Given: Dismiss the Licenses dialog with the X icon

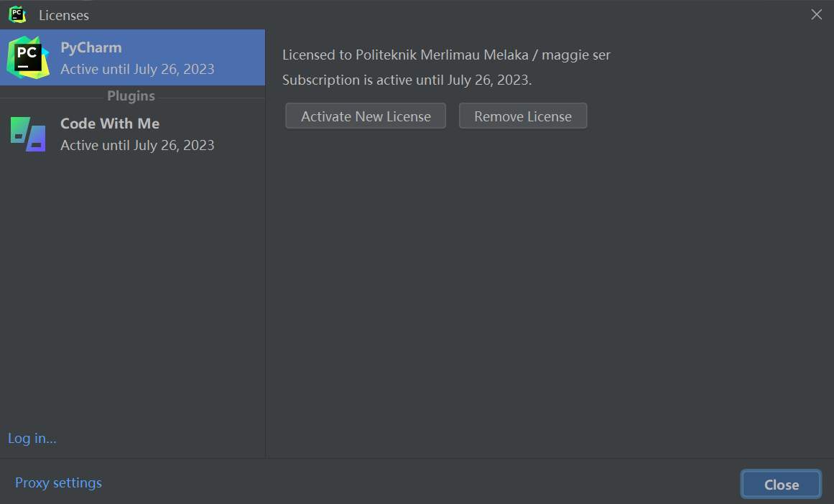Looking at the screenshot, I should click(x=817, y=14).
